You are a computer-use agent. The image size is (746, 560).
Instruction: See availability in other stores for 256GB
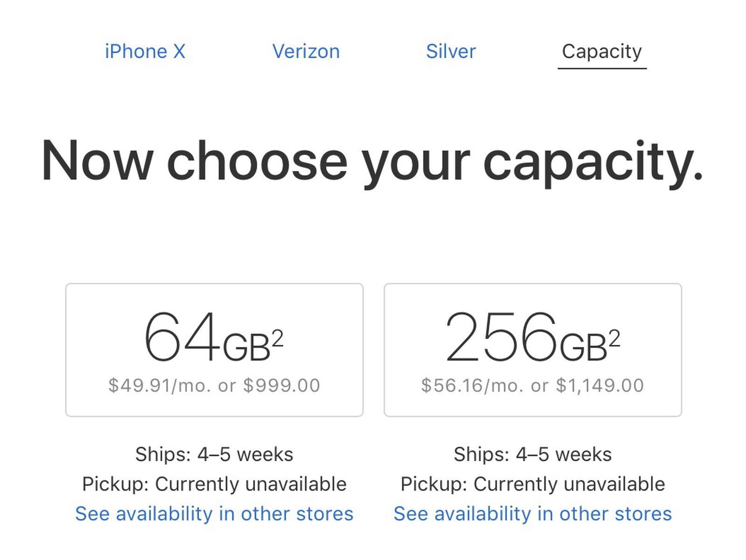tap(532, 514)
